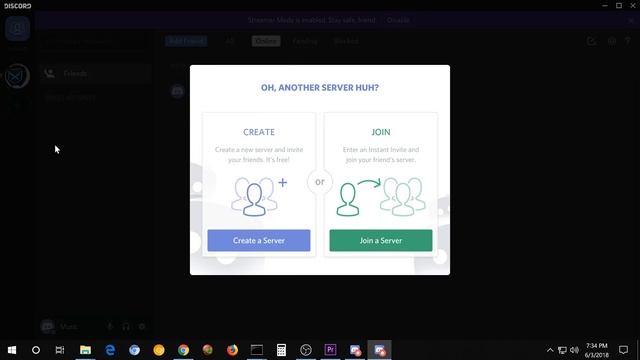Open the volume control tray icon

[x=574, y=350]
